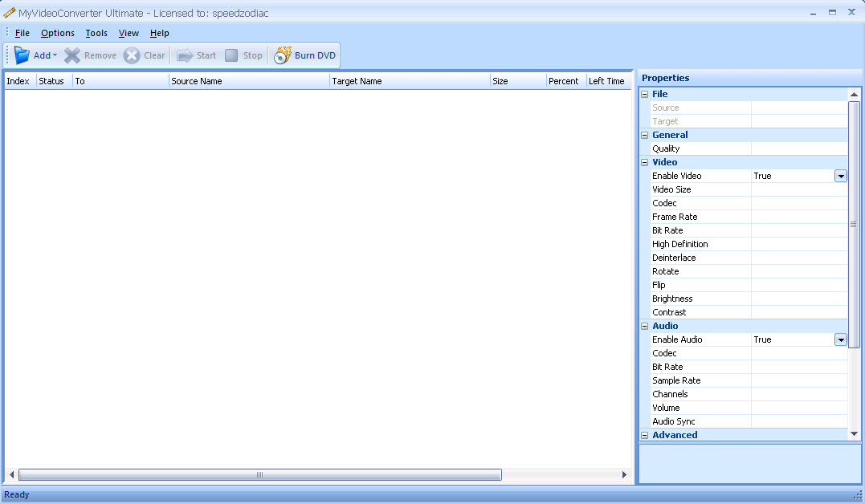Select the Quality property row
This screenshot has width=865, height=504.
(749, 149)
